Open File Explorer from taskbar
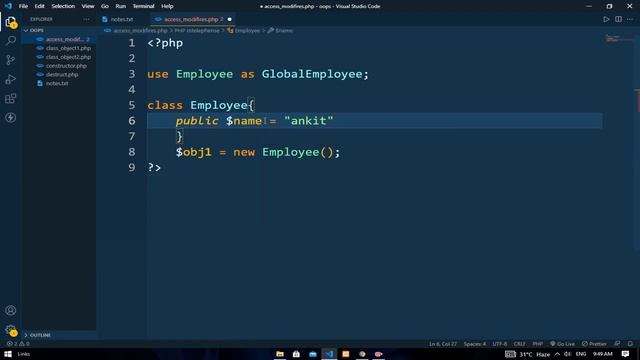This screenshot has width=640, height=360. (x=280, y=354)
